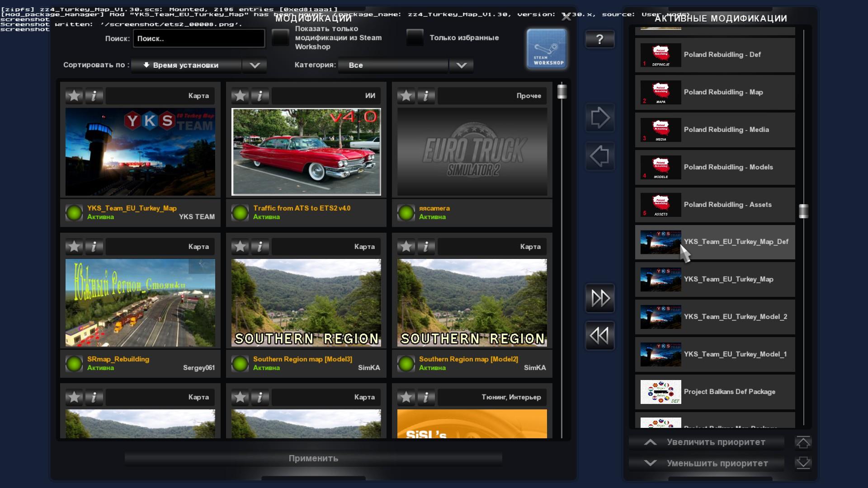This screenshot has width=868, height=488.
Task: Move selected mod to active list arrow
Action: [599, 118]
